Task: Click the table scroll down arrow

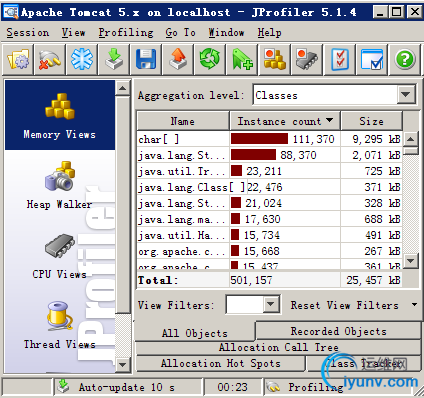Action: (411, 260)
